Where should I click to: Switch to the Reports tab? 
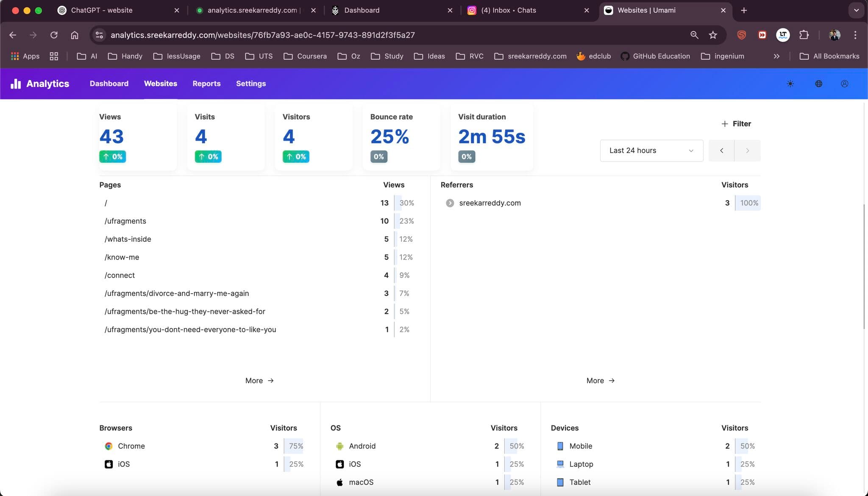[x=206, y=84]
